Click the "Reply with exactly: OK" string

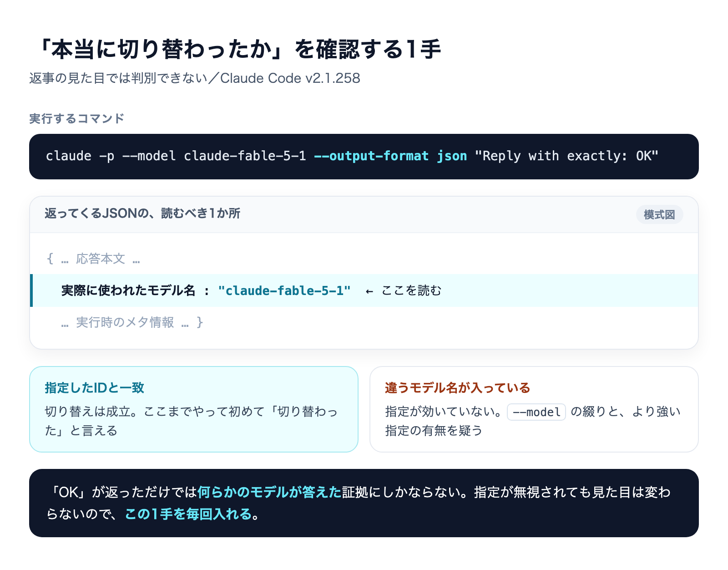(566, 156)
